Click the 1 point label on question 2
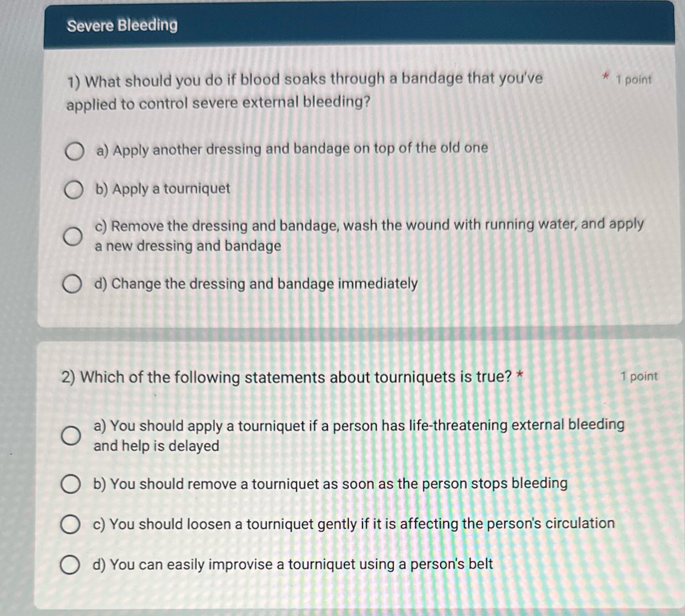685x616 pixels. (640, 376)
